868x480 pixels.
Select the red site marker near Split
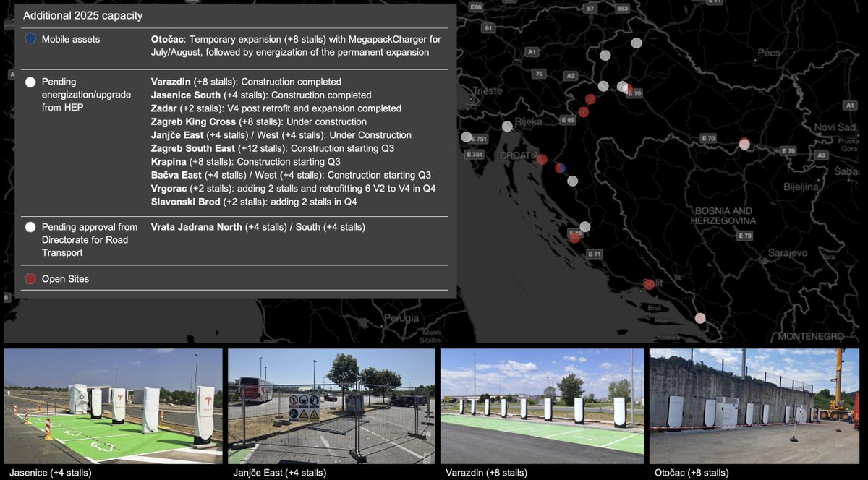pyautogui.click(x=647, y=283)
